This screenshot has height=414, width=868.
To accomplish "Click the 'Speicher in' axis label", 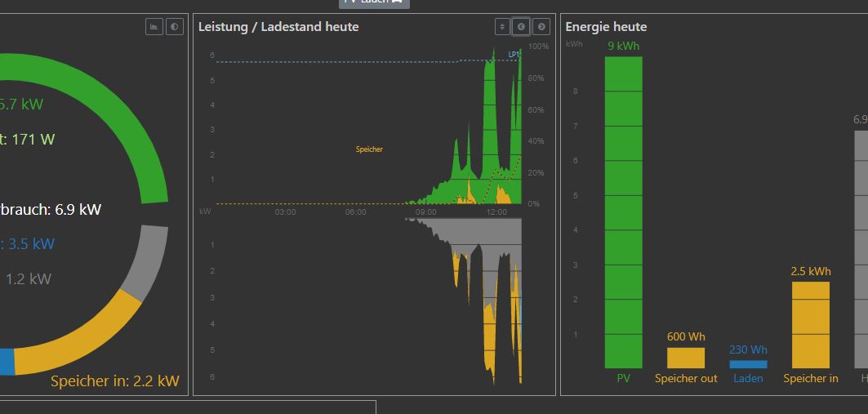I will (x=810, y=379).
